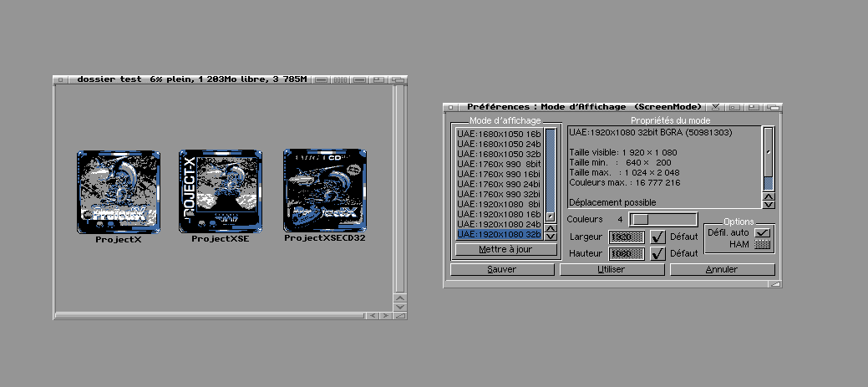Click the size gadget of dossier test window
Image resolution: width=868 pixels, height=387 pixels.
pyautogui.click(x=399, y=316)
